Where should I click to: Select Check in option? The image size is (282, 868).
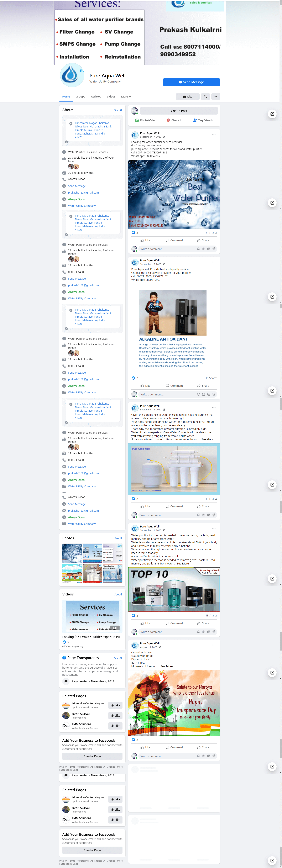(x=174, y=120)
